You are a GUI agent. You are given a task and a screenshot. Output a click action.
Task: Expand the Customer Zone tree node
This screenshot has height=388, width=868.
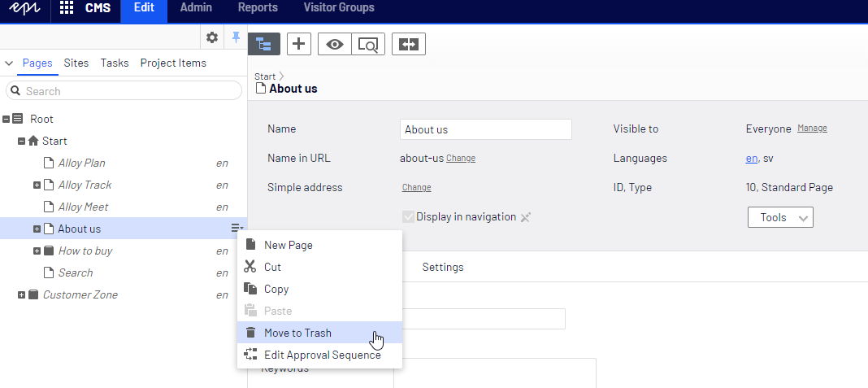[x=22, y=295]
